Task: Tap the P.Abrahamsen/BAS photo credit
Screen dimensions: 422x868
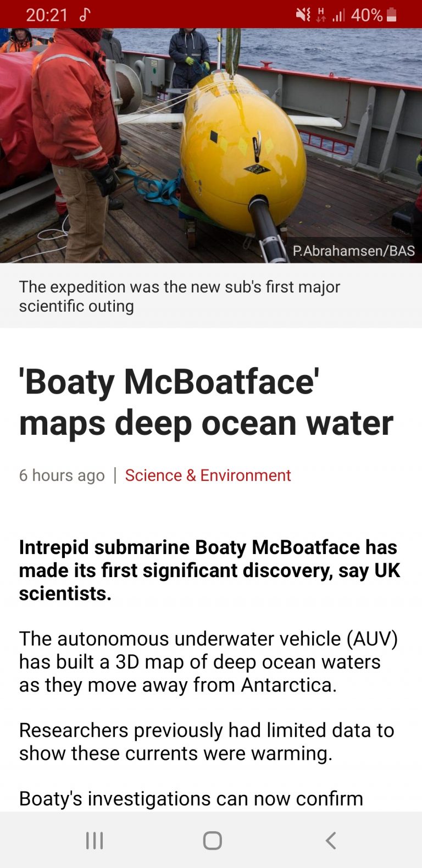Action: (x=353, y=251)
